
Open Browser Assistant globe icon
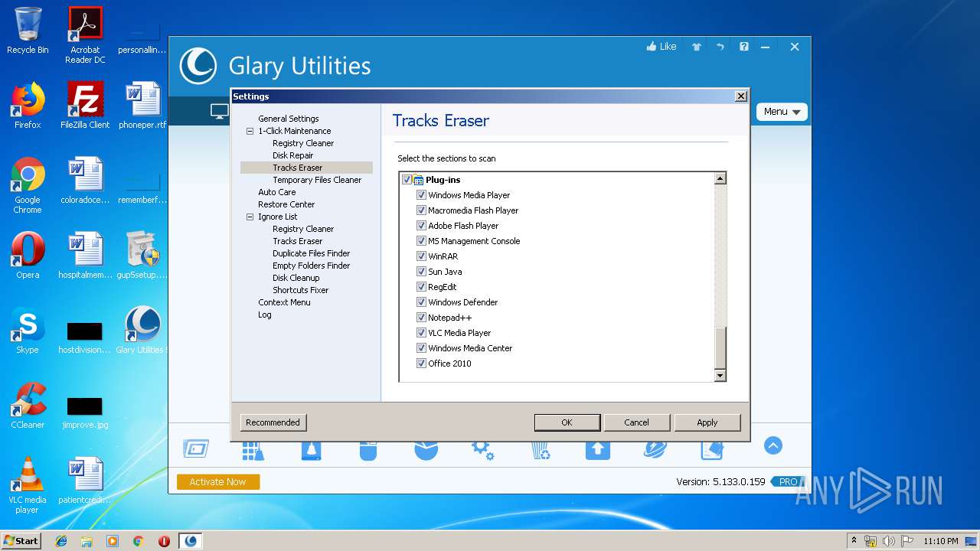(x=655, y=449)
